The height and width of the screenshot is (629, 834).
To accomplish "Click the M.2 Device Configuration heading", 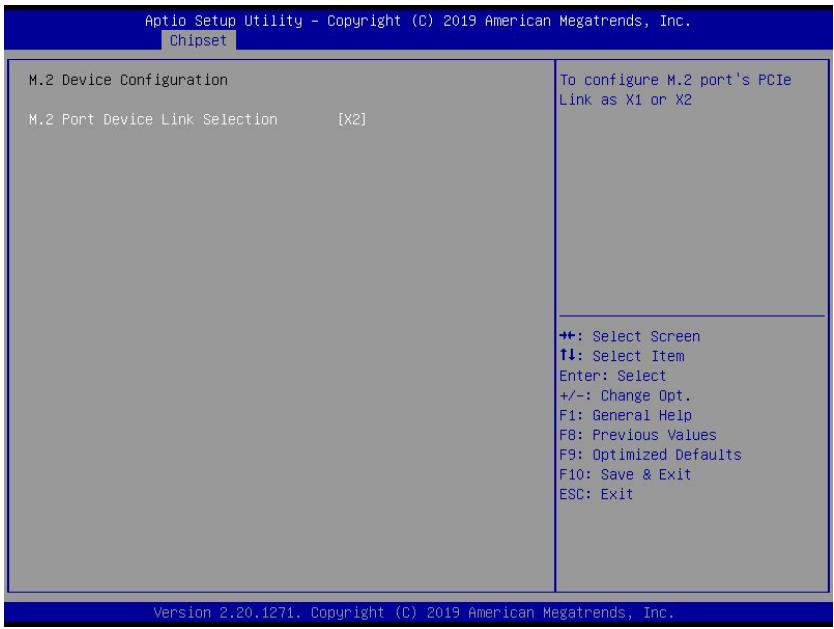I will (128, 80).
